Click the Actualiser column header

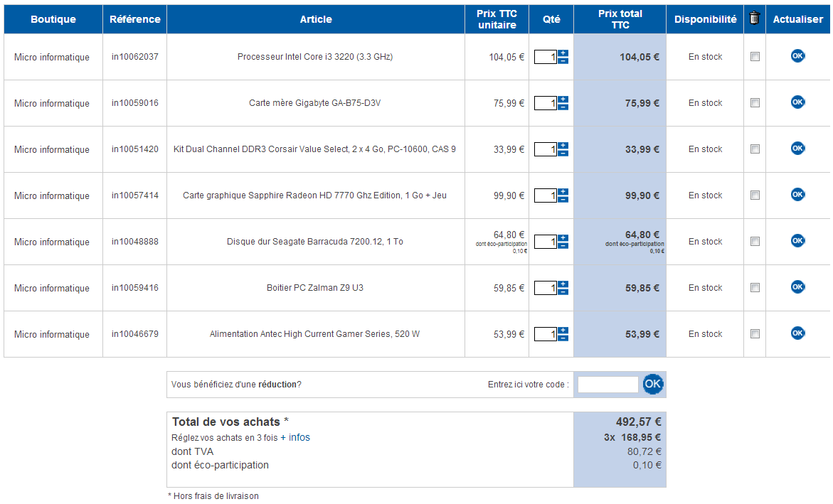pos(797,19)
